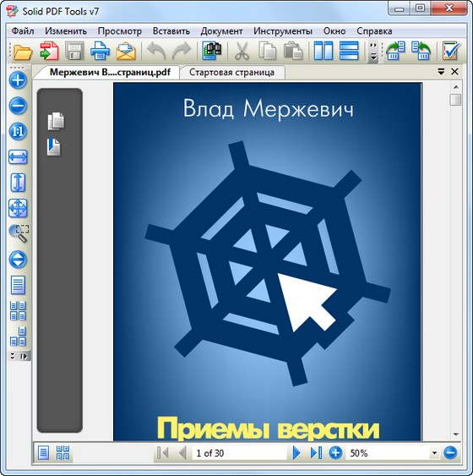473x476 pixels.
Task: Click the vertical scrollbar thumb
Action: pyautogui.click(x=456, y=100)
